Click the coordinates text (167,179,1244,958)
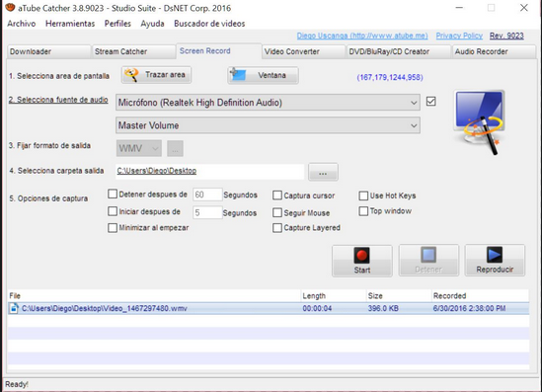The image size is (542, 392). (390, 77)
